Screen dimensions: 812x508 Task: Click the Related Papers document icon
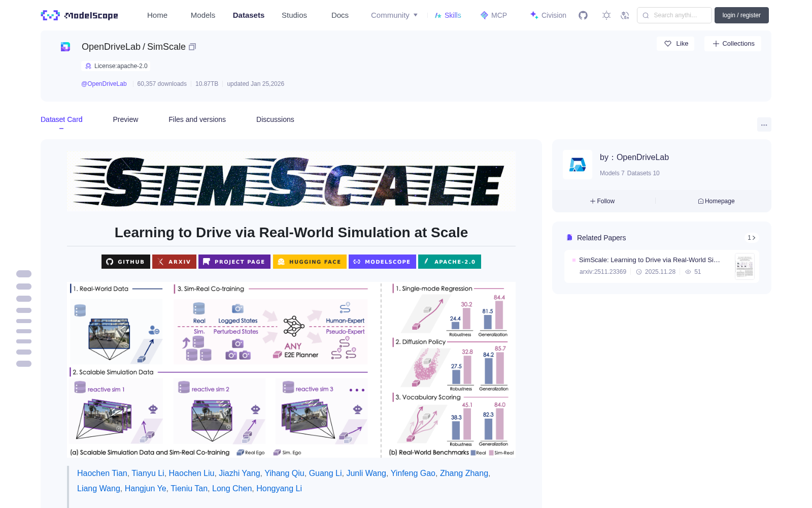(x=569, y=238)
